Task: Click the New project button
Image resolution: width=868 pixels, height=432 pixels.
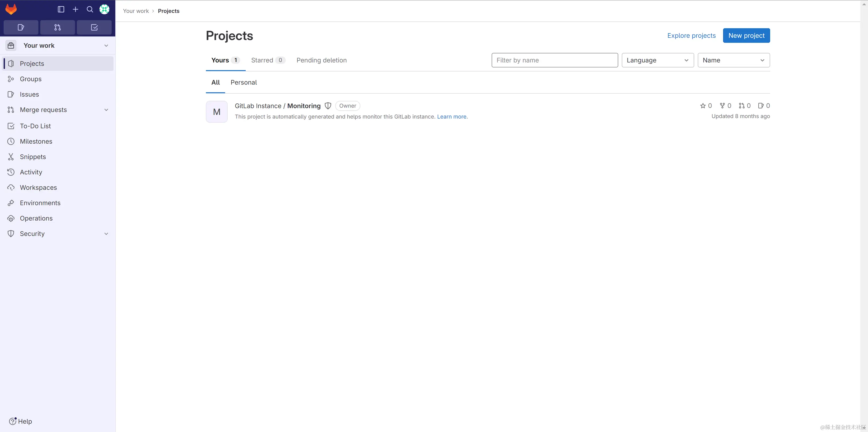Action: pyautogui.click(x=746, y=36)
